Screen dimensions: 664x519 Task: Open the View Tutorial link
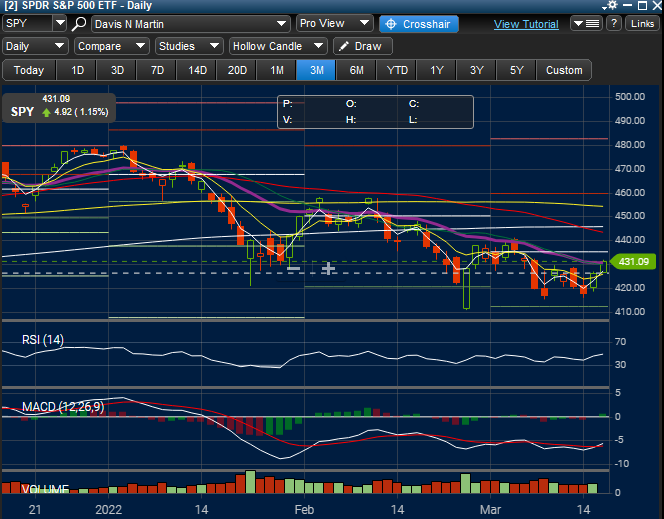(x=526, y=24)
